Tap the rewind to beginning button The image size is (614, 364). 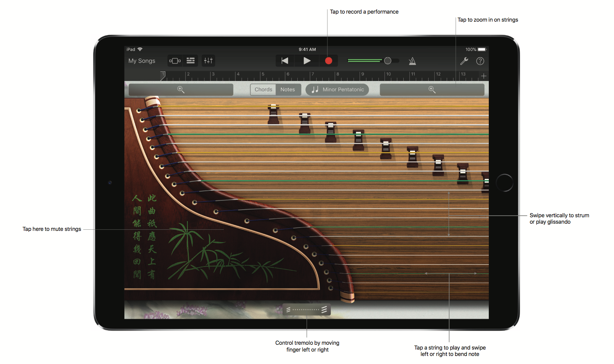[285, 61]
